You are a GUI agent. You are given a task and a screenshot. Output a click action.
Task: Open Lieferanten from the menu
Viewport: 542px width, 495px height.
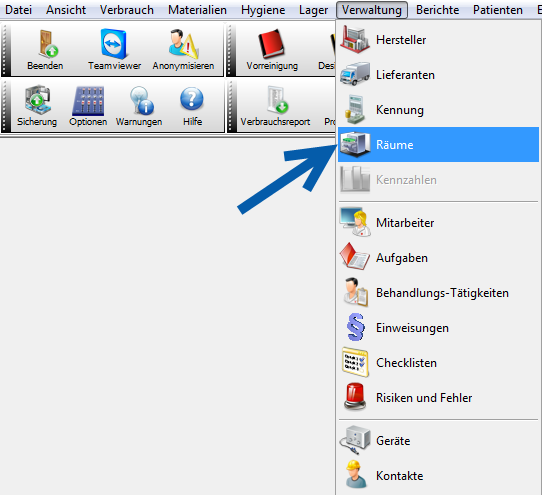click(438, 75)
